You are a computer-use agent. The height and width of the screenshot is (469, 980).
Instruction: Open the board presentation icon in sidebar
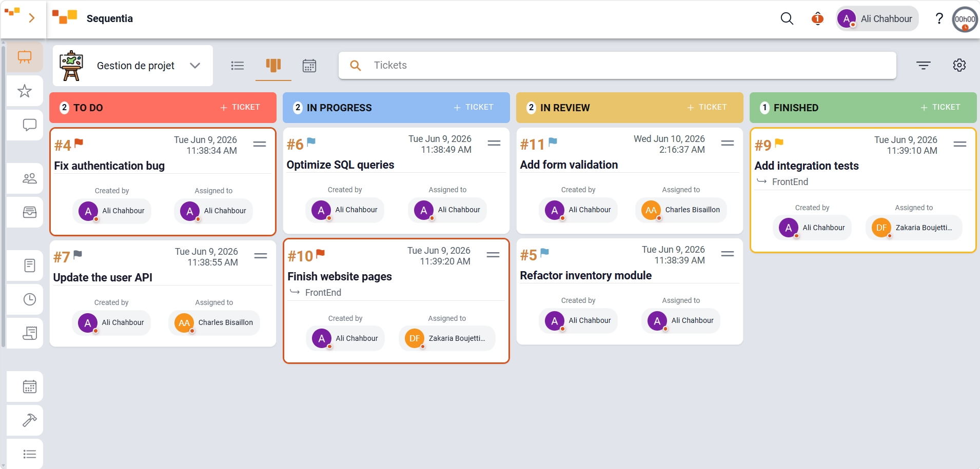pos(25,57)
